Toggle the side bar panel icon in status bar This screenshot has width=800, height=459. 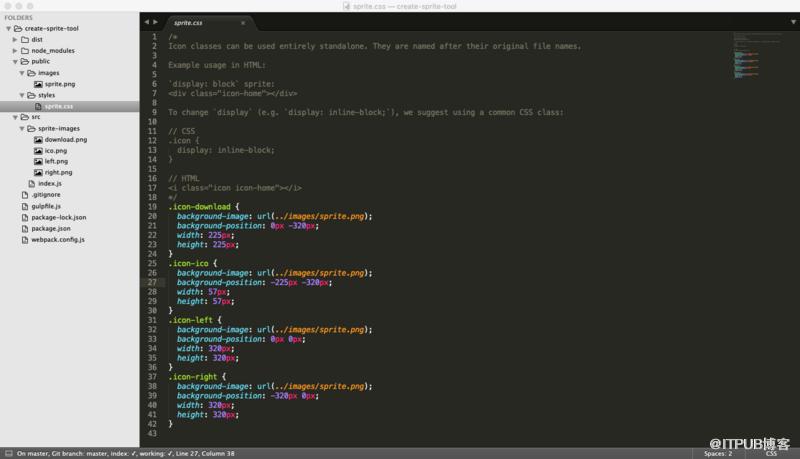8,453
